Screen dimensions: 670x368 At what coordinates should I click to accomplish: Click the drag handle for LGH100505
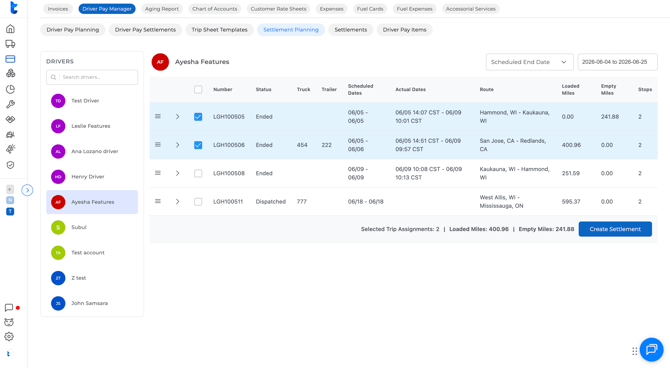(x=158, y=116)
